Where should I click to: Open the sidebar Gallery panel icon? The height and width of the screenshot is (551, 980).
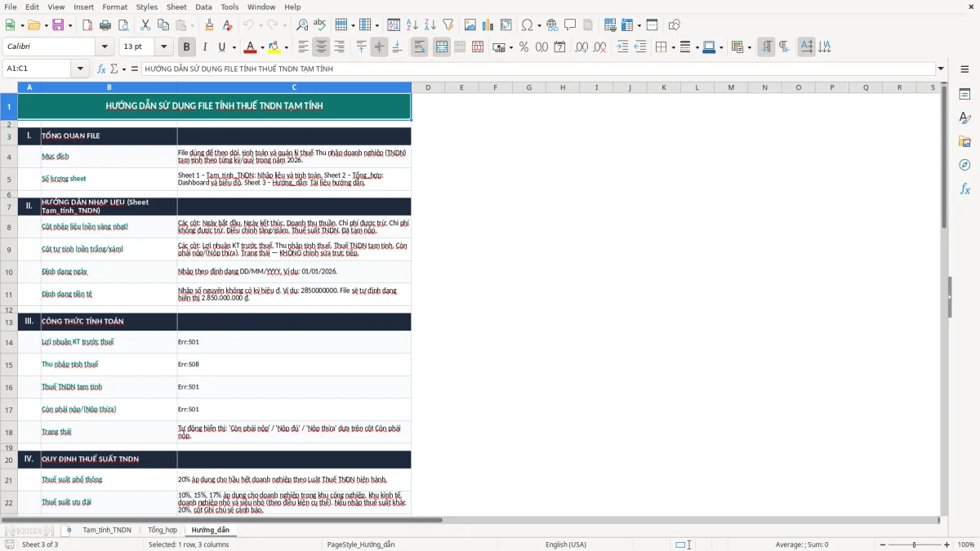coord(964,142)
